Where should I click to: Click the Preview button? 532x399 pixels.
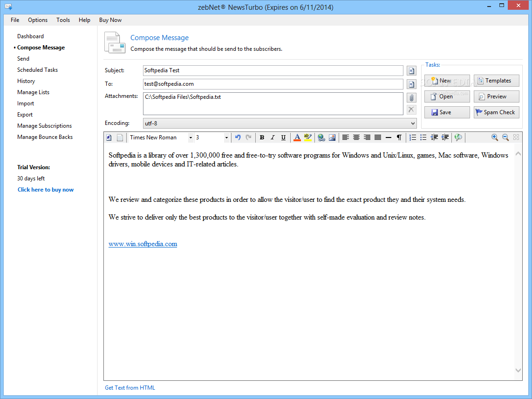pos(497,96)
